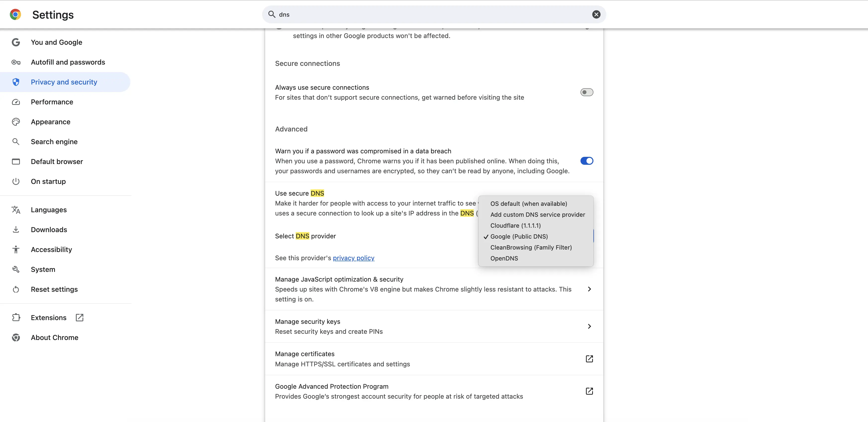The image size is (868, 422).
Task: Clear the dns search with X icon
Action: [596, 14]
